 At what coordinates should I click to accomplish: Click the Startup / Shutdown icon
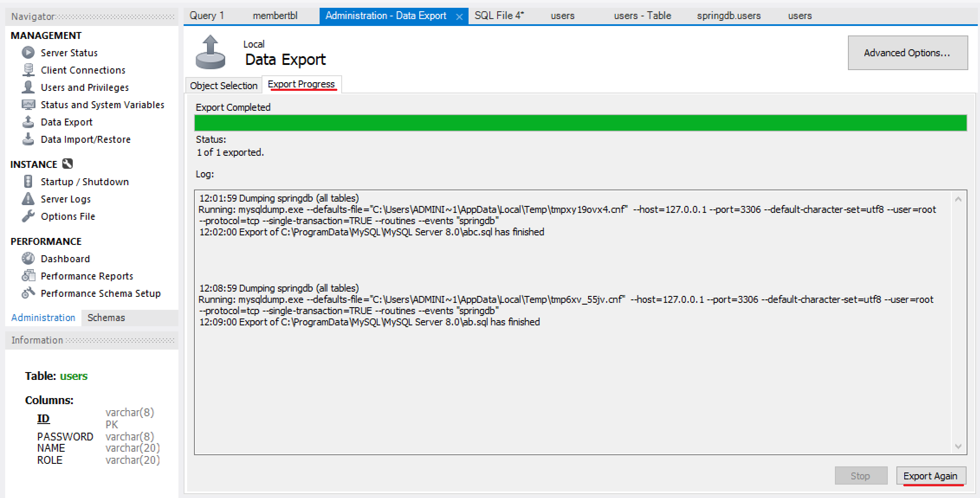click(x=28, y=181)
